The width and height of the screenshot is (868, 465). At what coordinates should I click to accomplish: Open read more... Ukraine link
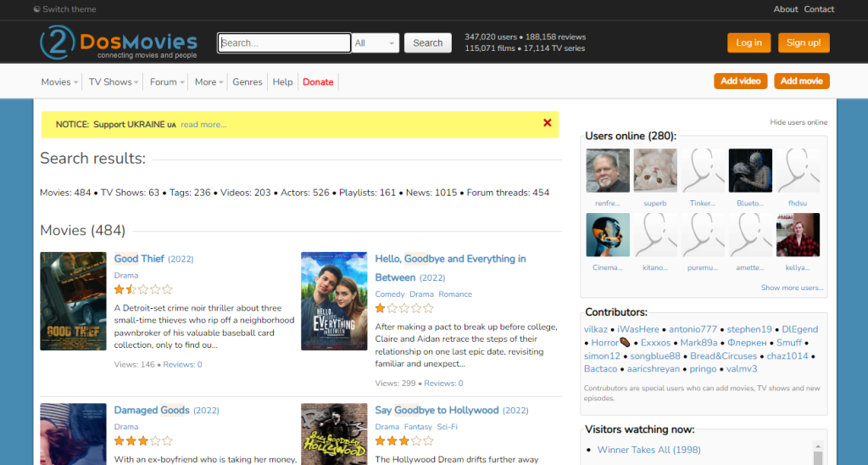pyautogui.click(x=203, y=125)
